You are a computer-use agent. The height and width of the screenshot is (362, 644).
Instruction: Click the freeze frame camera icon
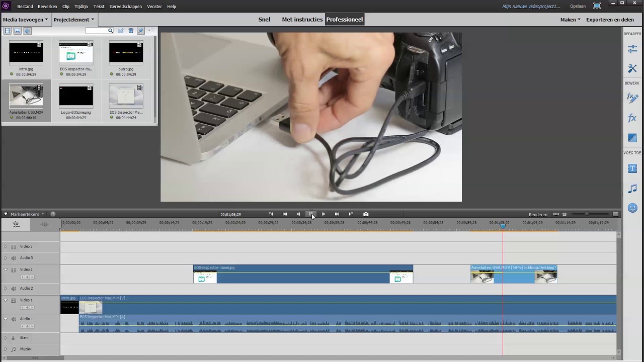(x=366, y=214)
